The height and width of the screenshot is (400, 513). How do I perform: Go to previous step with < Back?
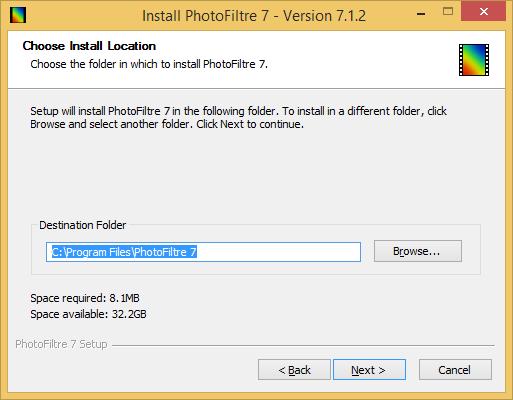click(294, 370)
